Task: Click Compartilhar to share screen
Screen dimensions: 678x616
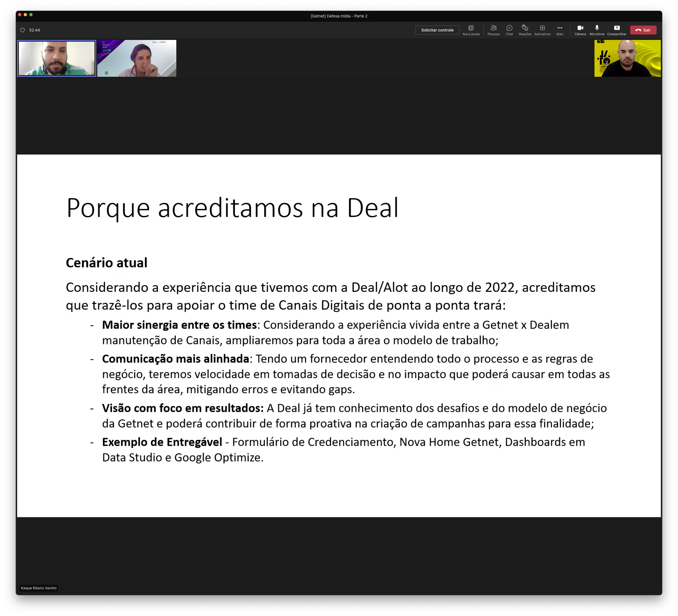Action: (616, 30)
